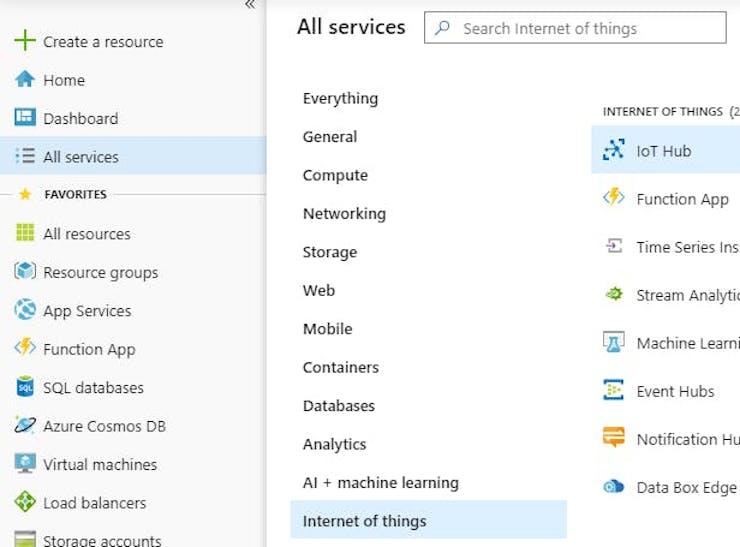740x547 pixels.
Task: Select the Storage category
Action: coord(330,252)
